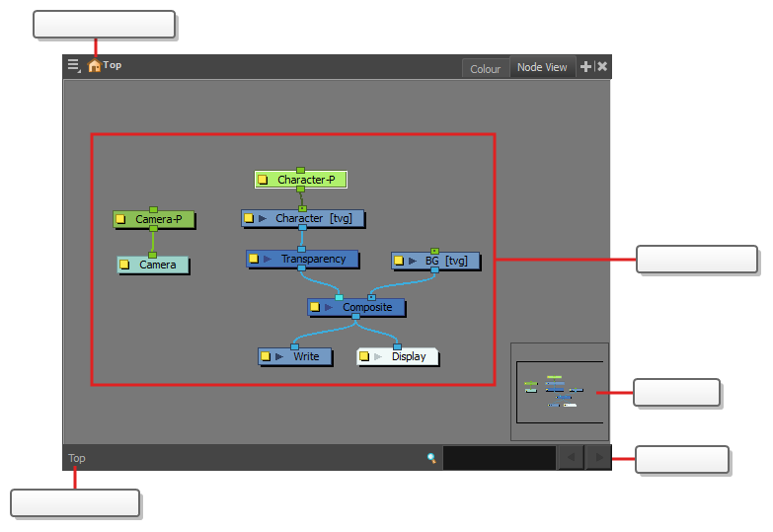Click the output port under the Composite node

coord(355,317)
